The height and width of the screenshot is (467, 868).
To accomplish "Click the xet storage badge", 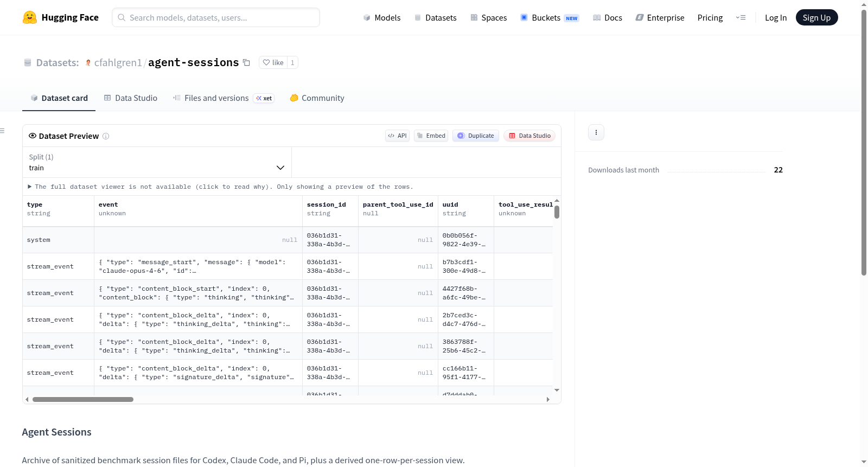I will 264,98.
